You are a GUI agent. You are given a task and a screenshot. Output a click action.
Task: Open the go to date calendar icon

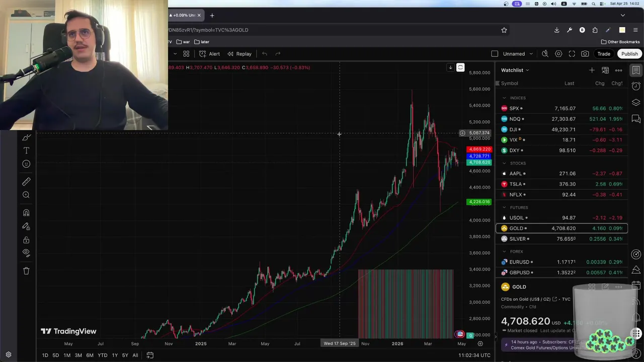(x=150, y=355)
